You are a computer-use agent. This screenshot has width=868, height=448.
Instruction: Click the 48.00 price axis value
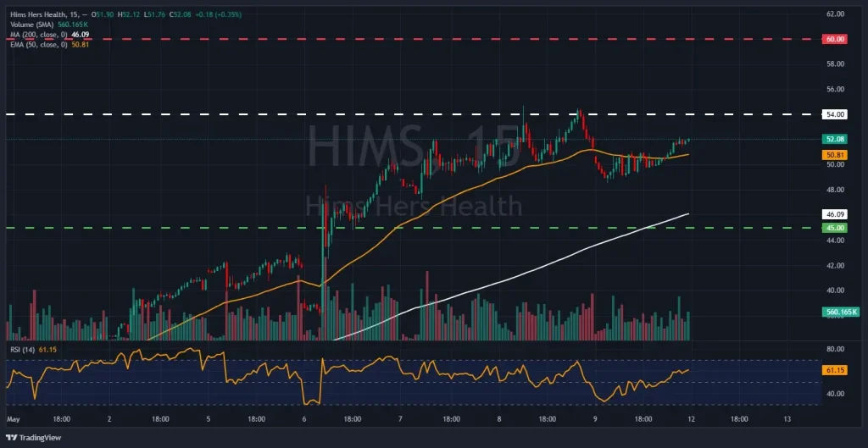pos(835,190)
